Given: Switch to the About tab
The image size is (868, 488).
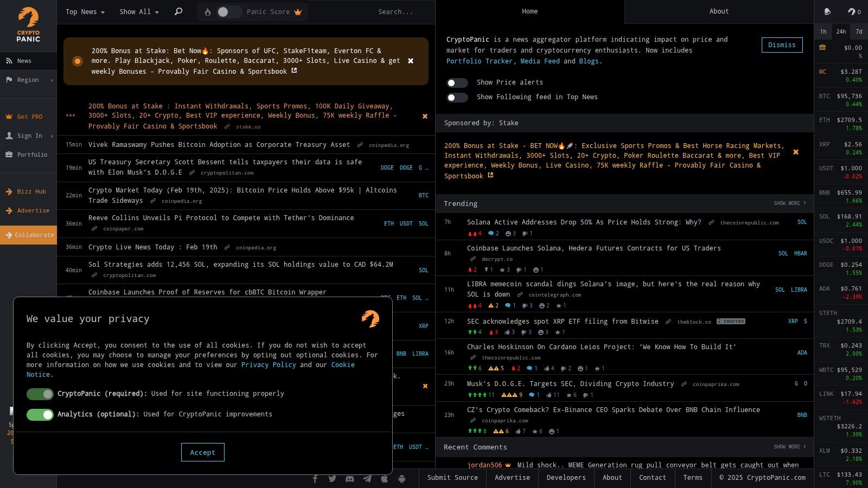Looking at the screenshot, I should [x=719, y=11].
